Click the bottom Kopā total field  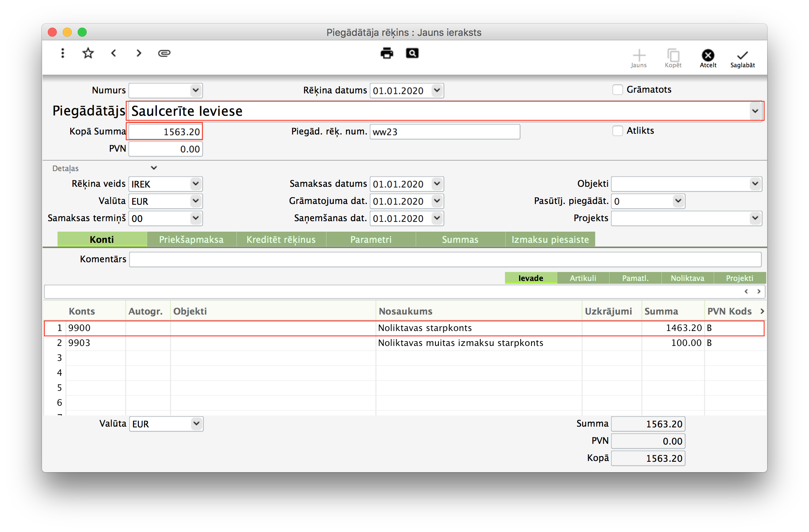point(648,458)
